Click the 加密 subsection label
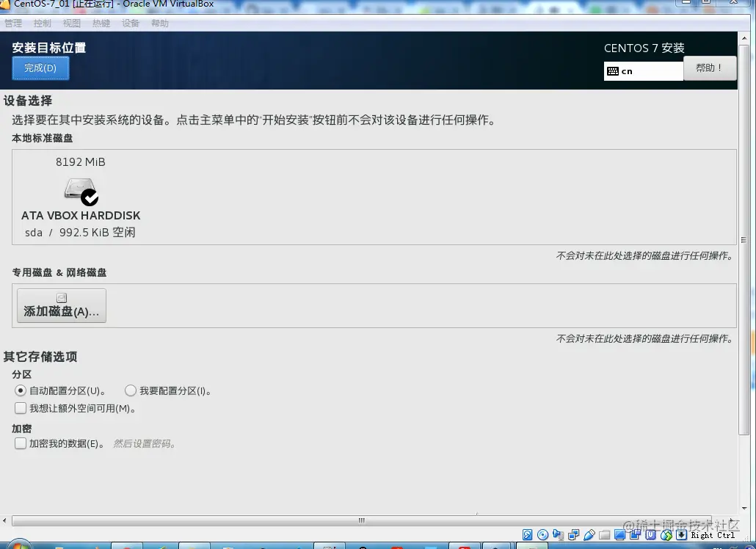 click(22, 429)
